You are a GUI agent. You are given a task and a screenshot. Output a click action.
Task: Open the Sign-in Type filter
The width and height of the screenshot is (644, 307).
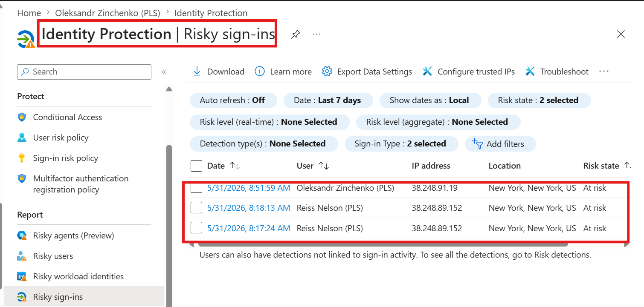[x=400, y=144]
